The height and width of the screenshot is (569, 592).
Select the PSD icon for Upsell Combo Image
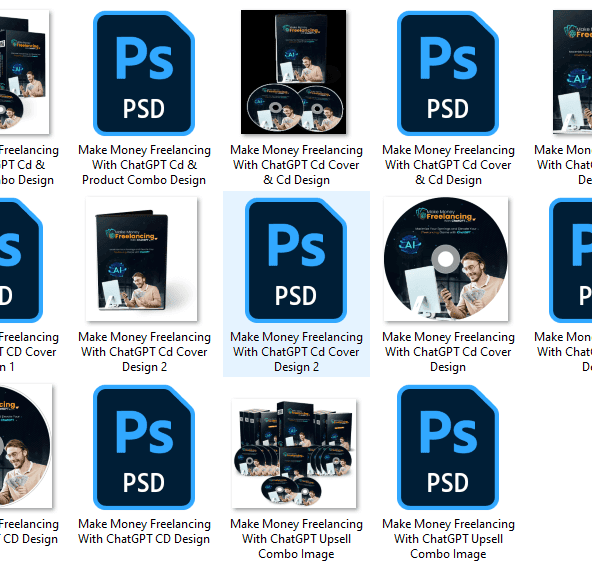[x=448, y=447]
